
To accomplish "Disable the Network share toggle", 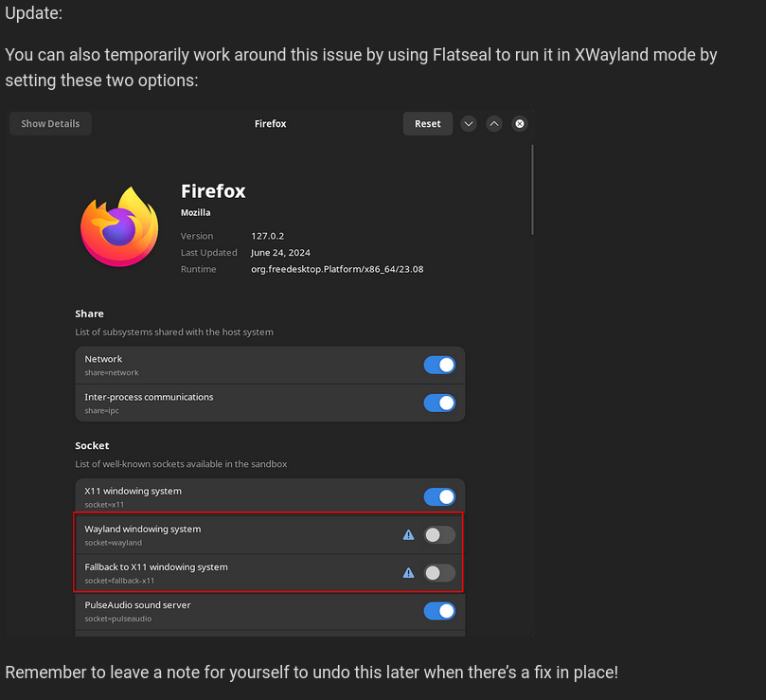I will tap(439, 365).
